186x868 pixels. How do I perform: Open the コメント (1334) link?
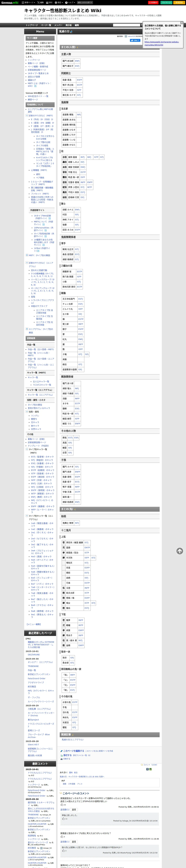coord(150,765)
